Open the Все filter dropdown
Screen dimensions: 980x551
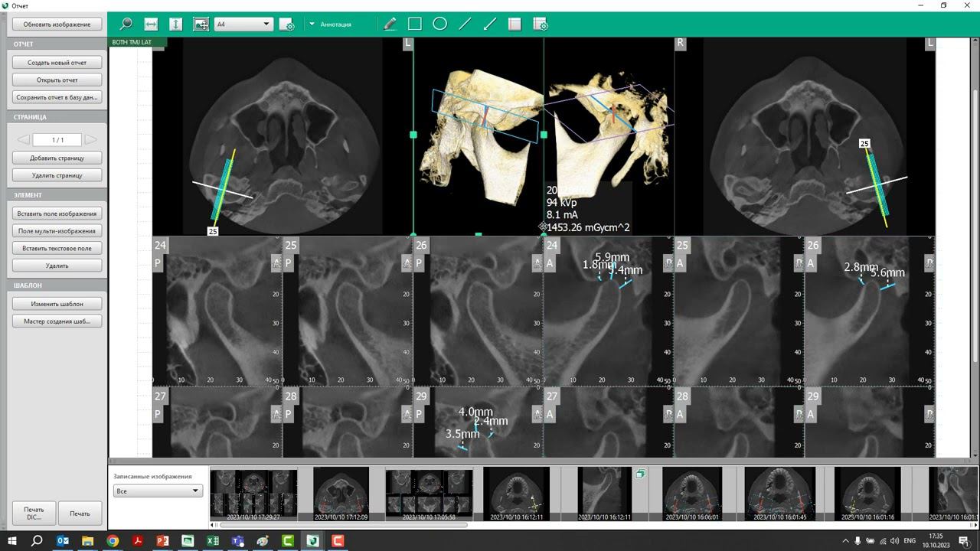click(x=157, y=491)
